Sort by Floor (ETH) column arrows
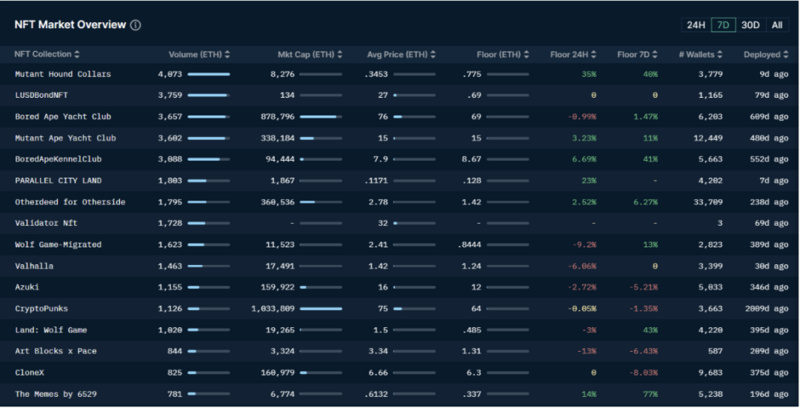The height and width of the screenshot is (408, 800). click(x=527, y=55)
